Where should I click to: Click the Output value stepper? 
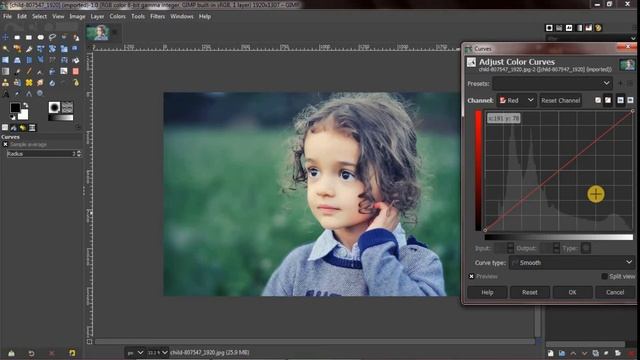[556, 248]
